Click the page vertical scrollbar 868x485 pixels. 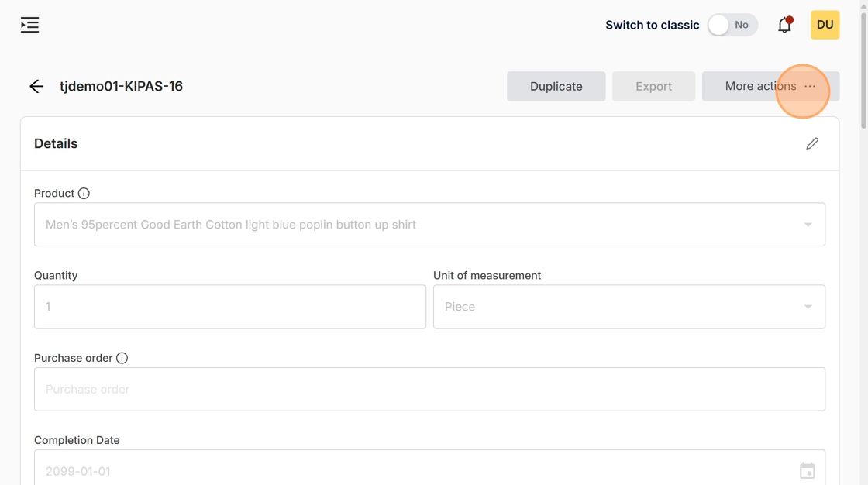point(863,70)
